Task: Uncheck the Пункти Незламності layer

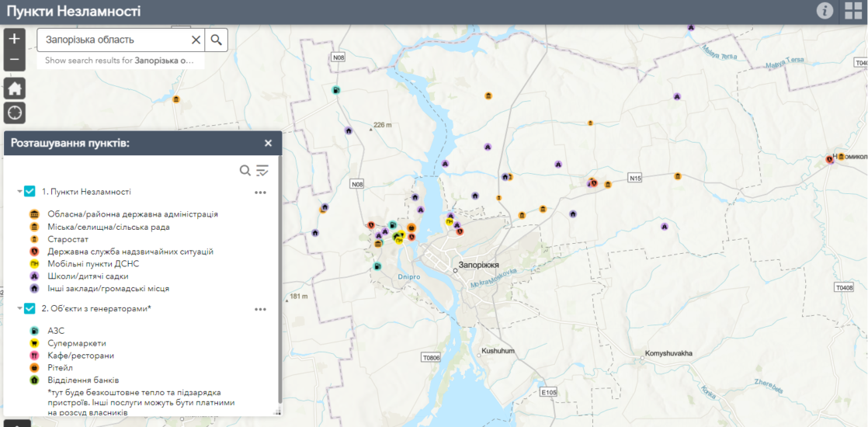Action: coord(30,191)
